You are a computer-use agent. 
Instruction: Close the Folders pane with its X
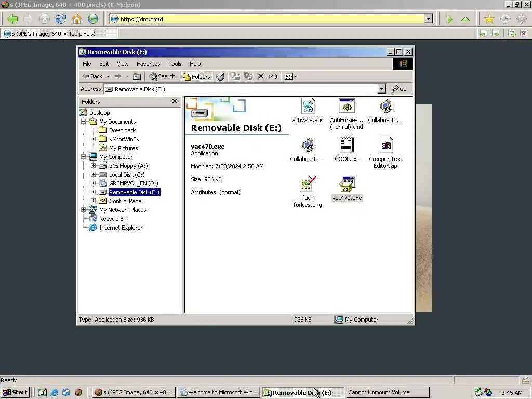pos(175,101)
